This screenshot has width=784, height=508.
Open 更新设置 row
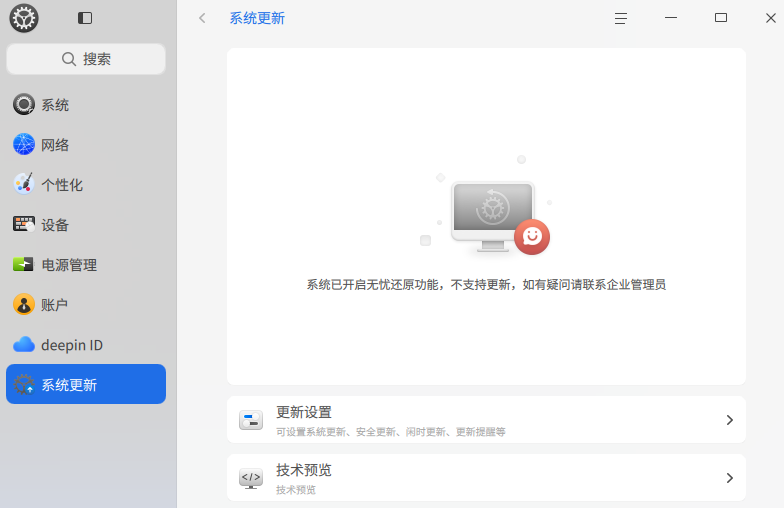coord(486,420)
